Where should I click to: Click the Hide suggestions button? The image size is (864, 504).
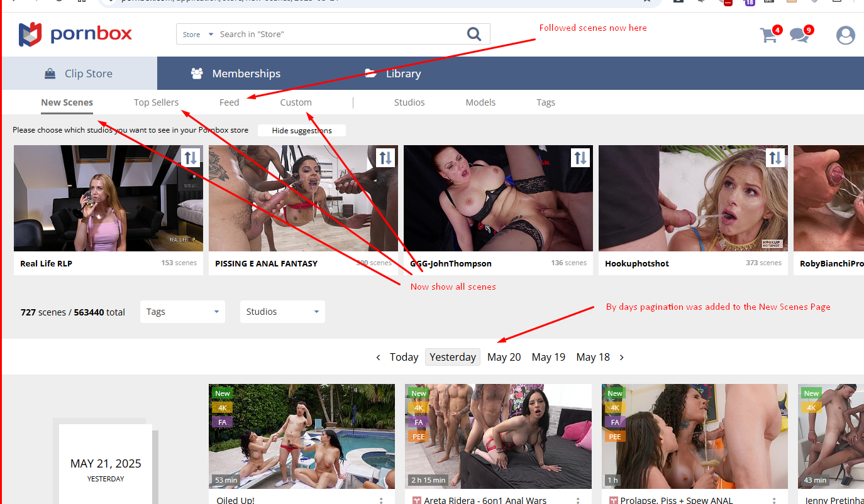coord(301,131)
